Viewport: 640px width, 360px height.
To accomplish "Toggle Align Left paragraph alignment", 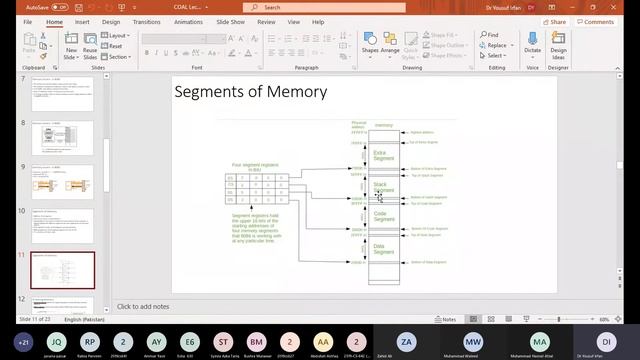I will [x=271, y=53].
